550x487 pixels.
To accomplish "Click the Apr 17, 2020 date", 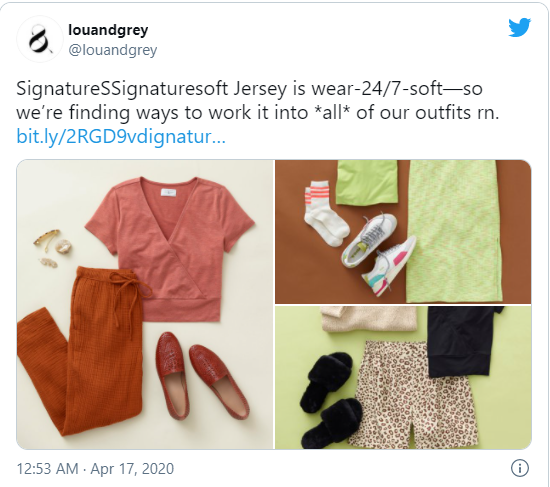I will 132,469.
